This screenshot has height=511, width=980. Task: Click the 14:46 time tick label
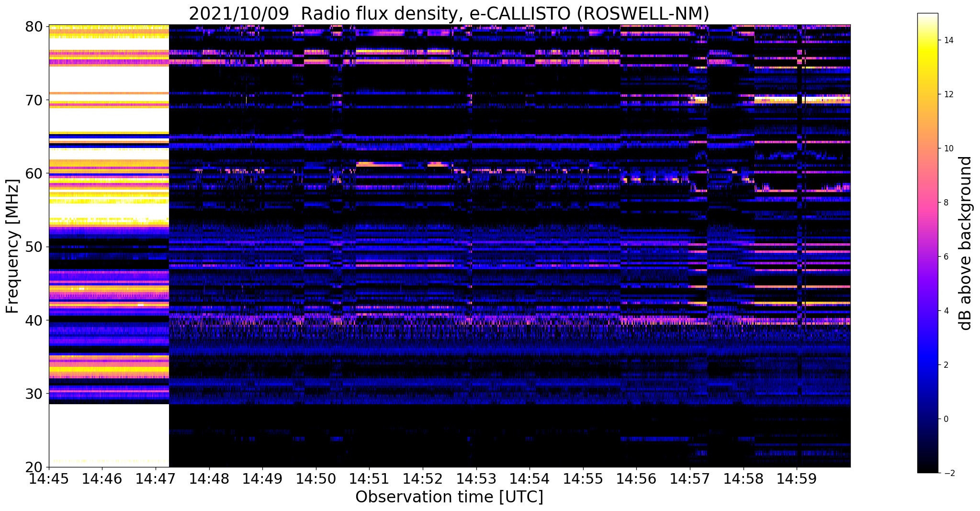102,478
